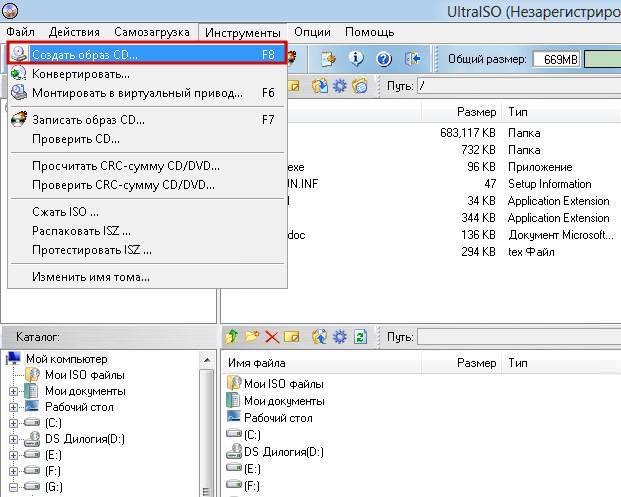Screen dimensions: 621x497
Task: Select Протестировать ISZ ... entry
Action: click(x=147, y=250)
